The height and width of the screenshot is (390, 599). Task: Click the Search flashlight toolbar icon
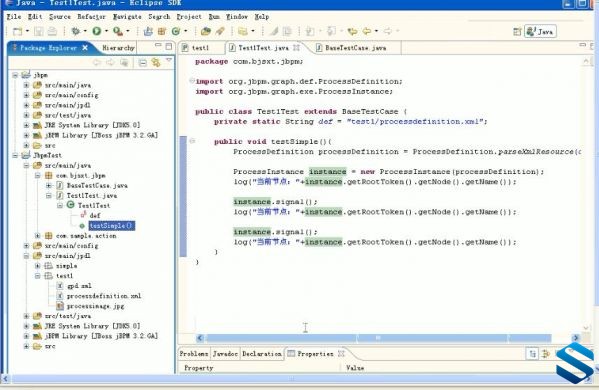coord(220,31)
